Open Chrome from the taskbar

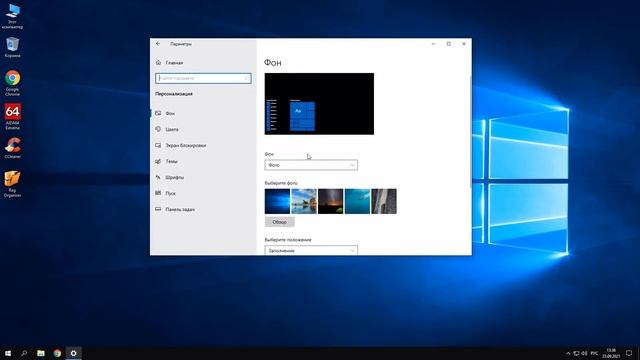(57, 353)
